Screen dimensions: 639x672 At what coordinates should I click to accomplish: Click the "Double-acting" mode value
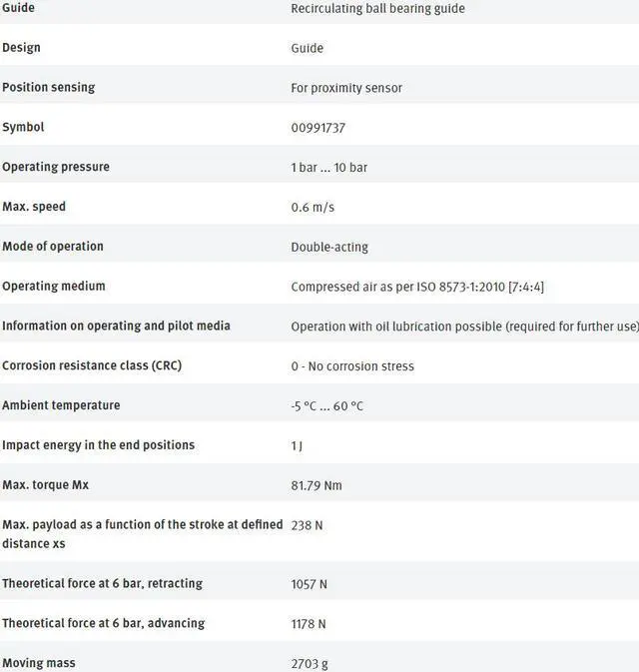330,247
